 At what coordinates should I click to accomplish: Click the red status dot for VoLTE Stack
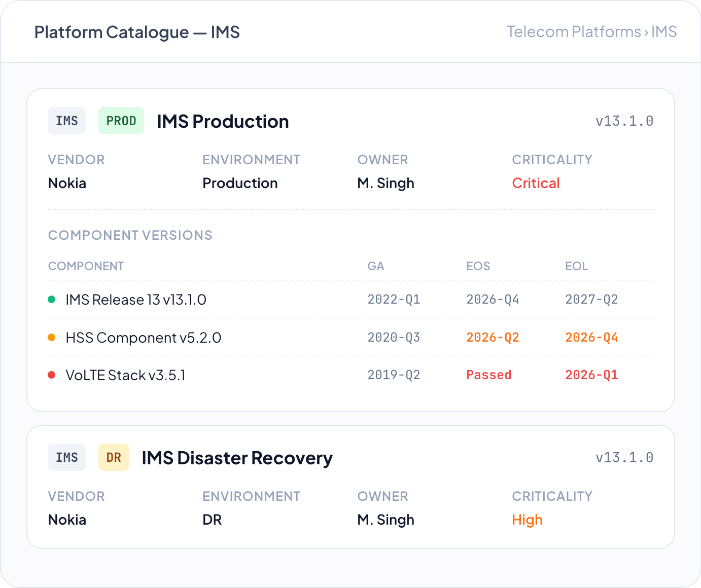pos(51,375)
